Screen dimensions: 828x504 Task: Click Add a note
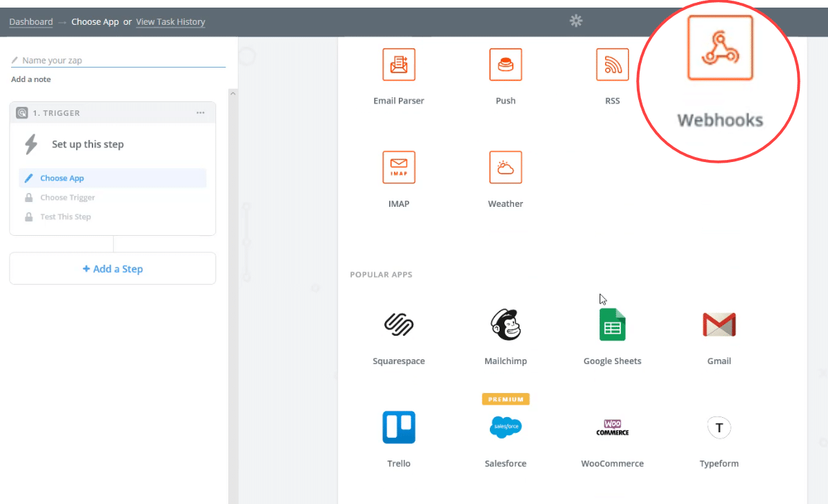[x=31, y=79]
